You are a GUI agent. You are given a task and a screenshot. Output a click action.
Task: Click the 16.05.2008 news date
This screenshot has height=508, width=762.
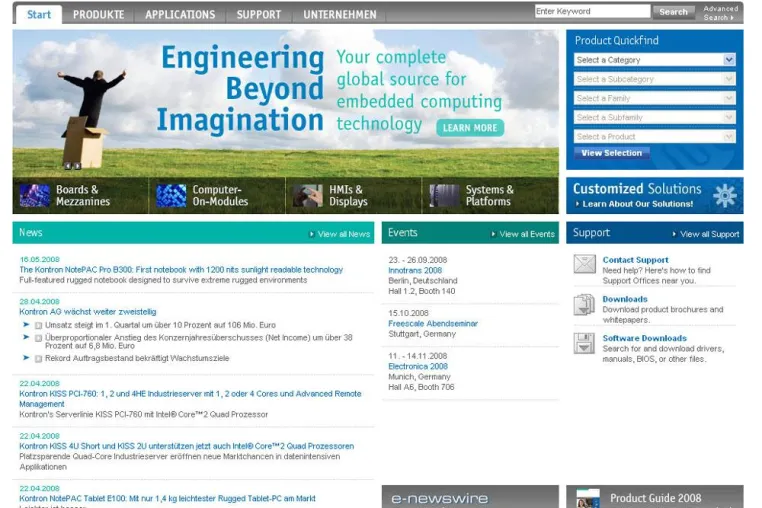click(x=39, y=260)
